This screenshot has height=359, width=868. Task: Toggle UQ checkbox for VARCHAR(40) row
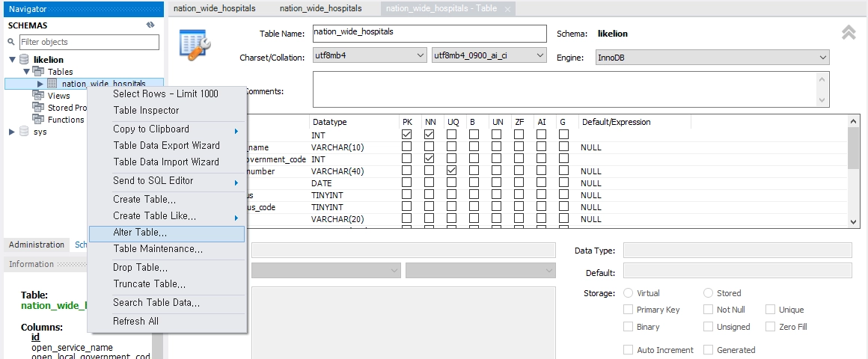point(452,171)
